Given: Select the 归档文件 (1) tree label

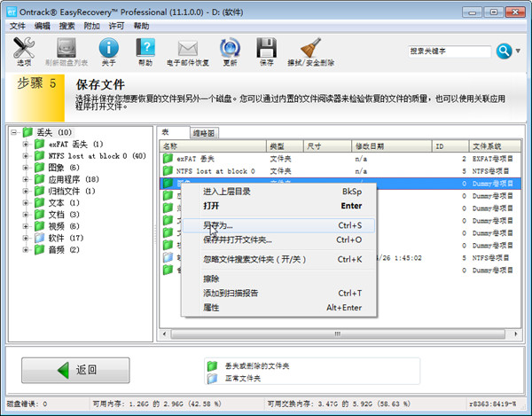Looking at the screenshot, I should pos(72,191).
